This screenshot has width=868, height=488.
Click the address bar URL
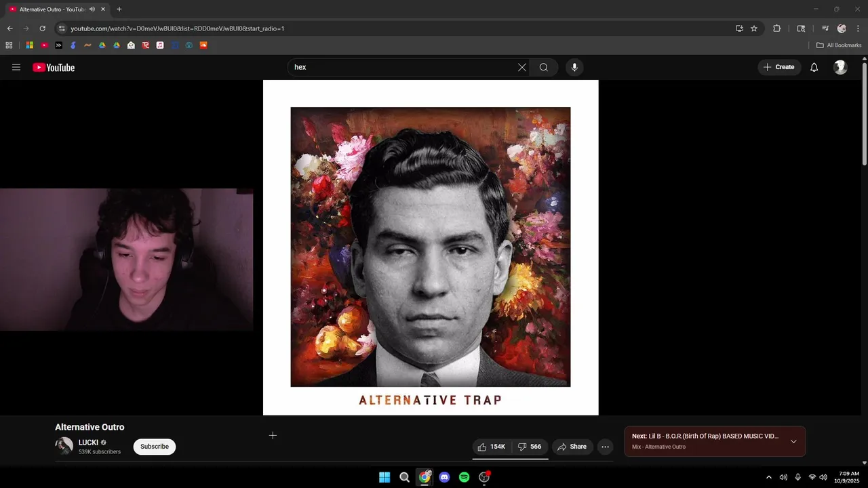pos(178,28)
